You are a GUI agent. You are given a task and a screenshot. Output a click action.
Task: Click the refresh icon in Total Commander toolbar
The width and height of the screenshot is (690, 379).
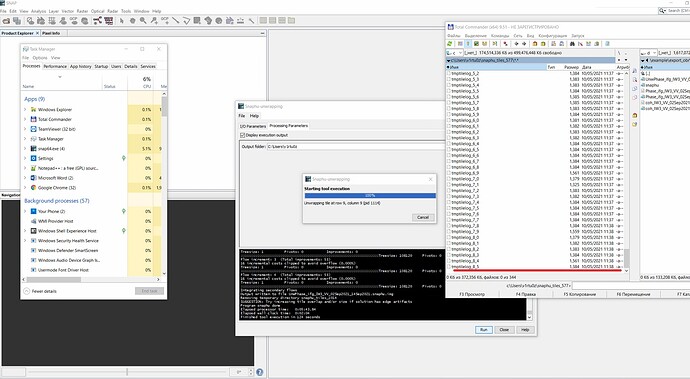(x=449, y=44)
